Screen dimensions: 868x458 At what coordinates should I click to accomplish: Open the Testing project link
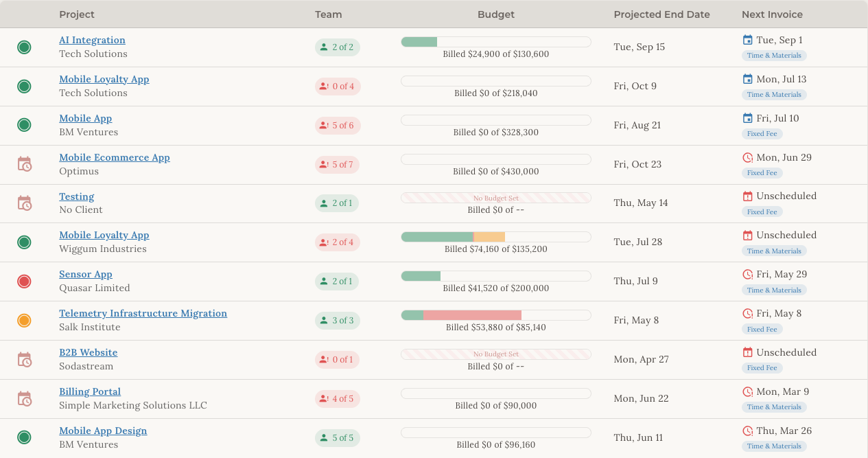point(76,196)
